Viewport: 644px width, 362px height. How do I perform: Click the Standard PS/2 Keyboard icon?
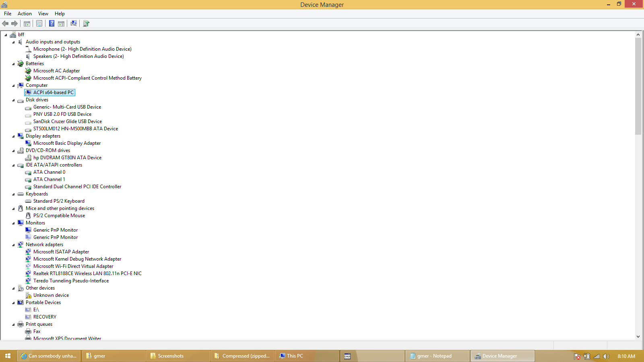click(x=28, y=201)
